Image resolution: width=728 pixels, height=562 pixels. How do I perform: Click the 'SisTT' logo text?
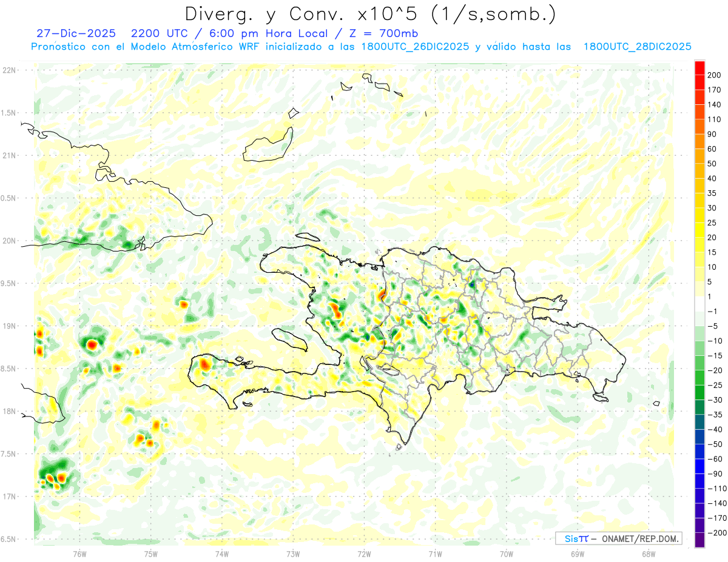576,538
